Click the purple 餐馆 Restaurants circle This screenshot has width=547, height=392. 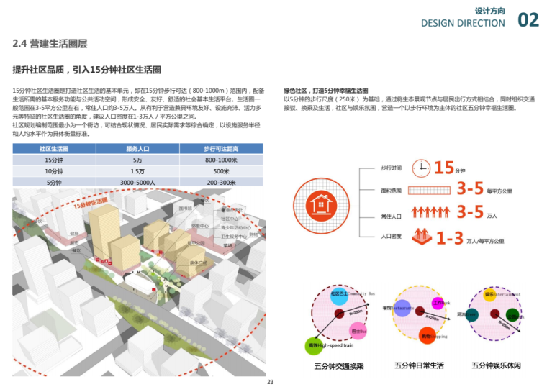click(403, 309)
